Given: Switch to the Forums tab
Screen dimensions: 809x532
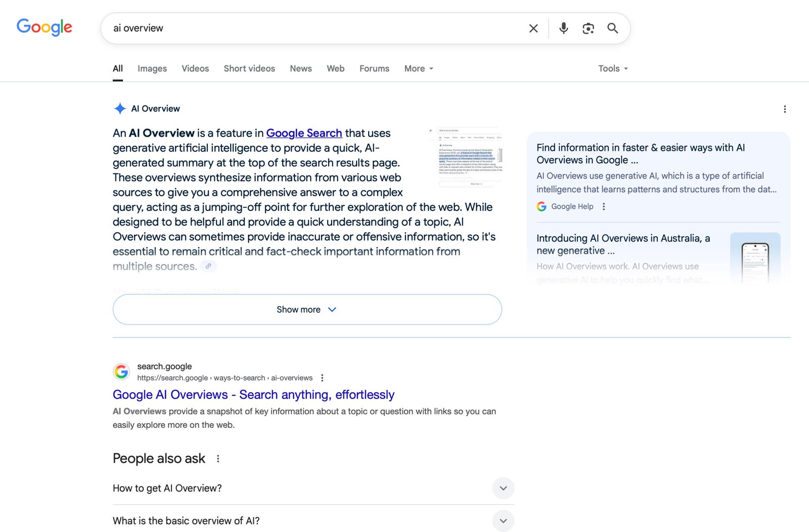Looking at the screenshot, I should click(x=374, y=69).
